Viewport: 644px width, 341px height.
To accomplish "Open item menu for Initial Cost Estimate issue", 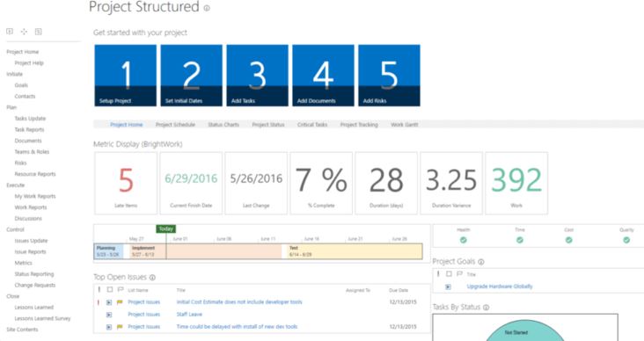I will click(x=109, y=302).
